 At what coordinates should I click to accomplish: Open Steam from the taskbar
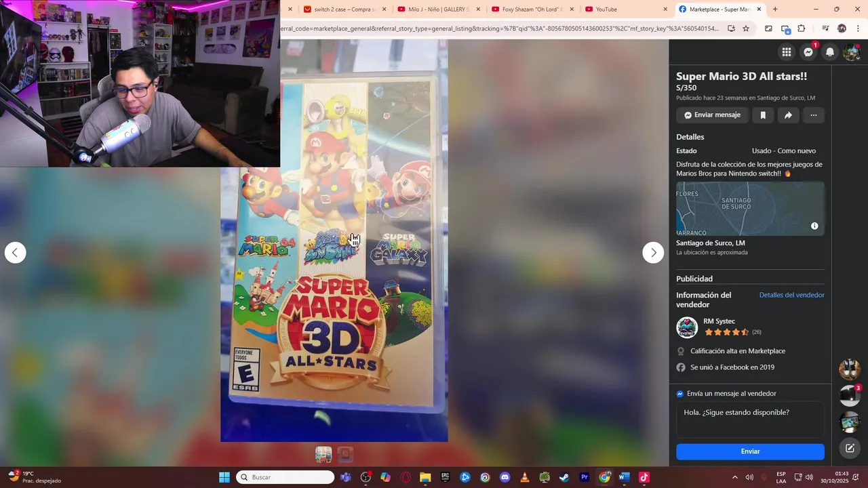564,477
